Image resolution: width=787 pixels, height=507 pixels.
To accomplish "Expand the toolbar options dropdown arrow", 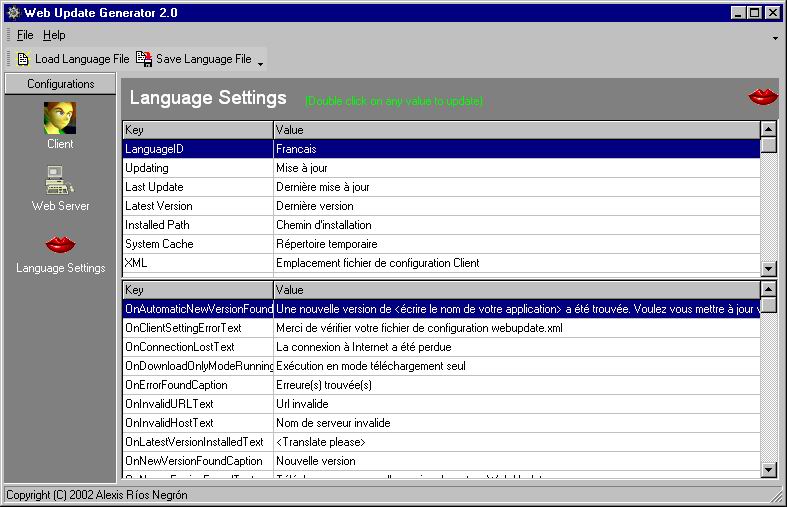I will coord(261,64).
